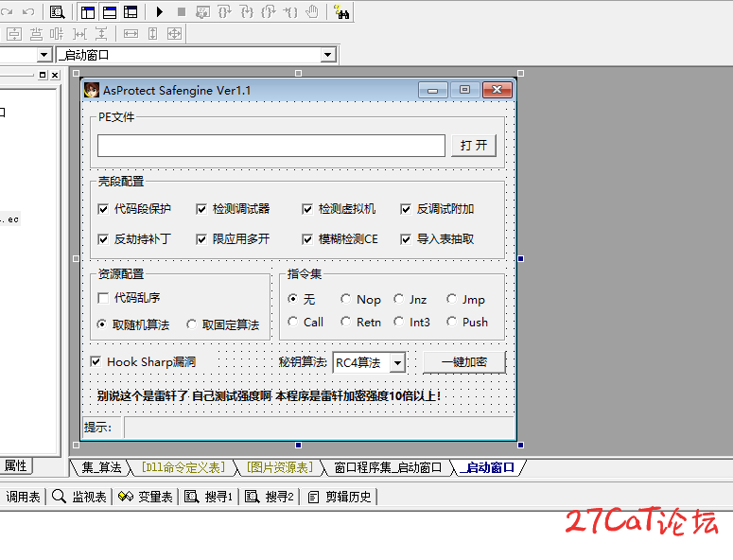Switch to [图片资源表] tab
The height and width of the screenshot is (560, 733).
(280, 467)
